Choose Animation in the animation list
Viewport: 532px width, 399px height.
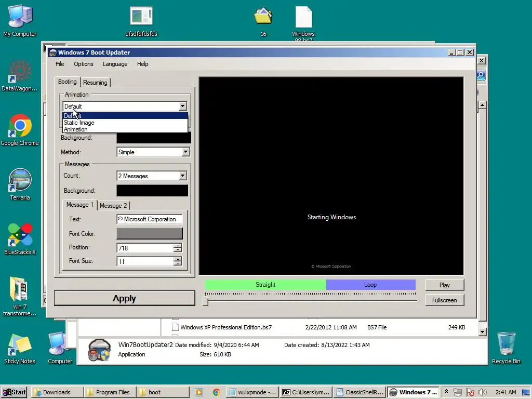(125, 129)
